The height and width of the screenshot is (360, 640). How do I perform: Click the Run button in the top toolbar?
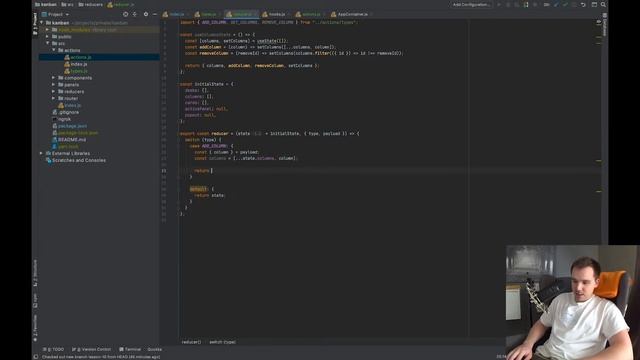click(499, 4)
